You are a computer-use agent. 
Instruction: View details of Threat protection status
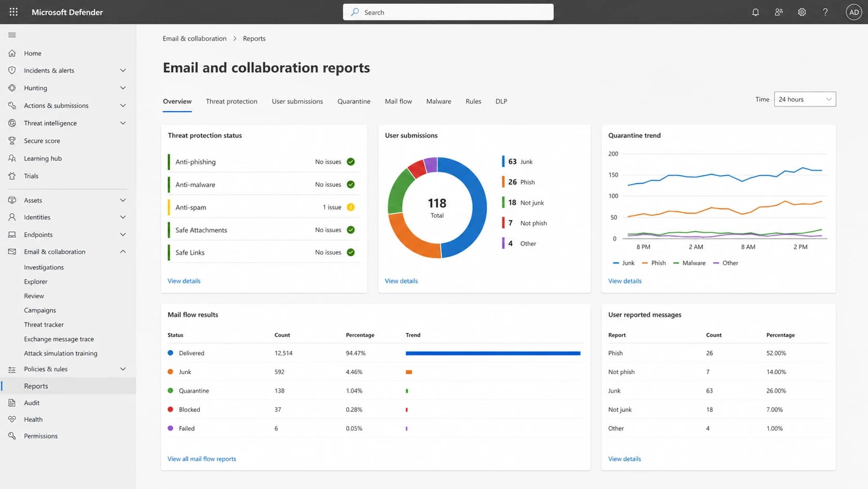[x=184, y=281]
